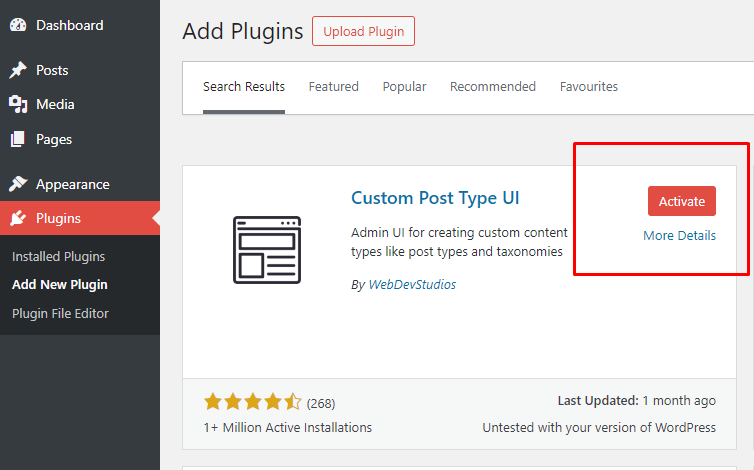Open the Plugin File Editor
This screenshot has width=754, height=470.
click(60, 314)
